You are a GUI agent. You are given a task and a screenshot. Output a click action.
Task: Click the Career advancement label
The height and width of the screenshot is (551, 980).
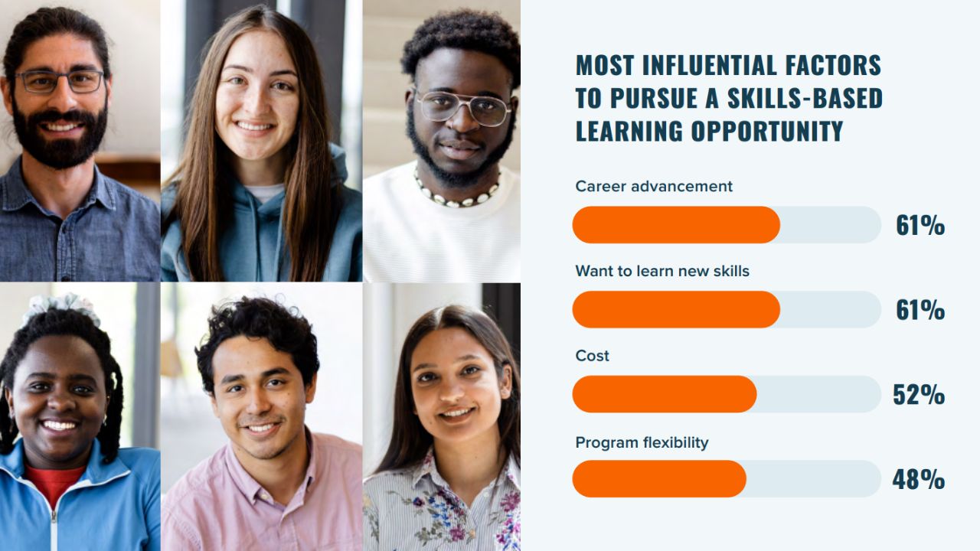654,186
